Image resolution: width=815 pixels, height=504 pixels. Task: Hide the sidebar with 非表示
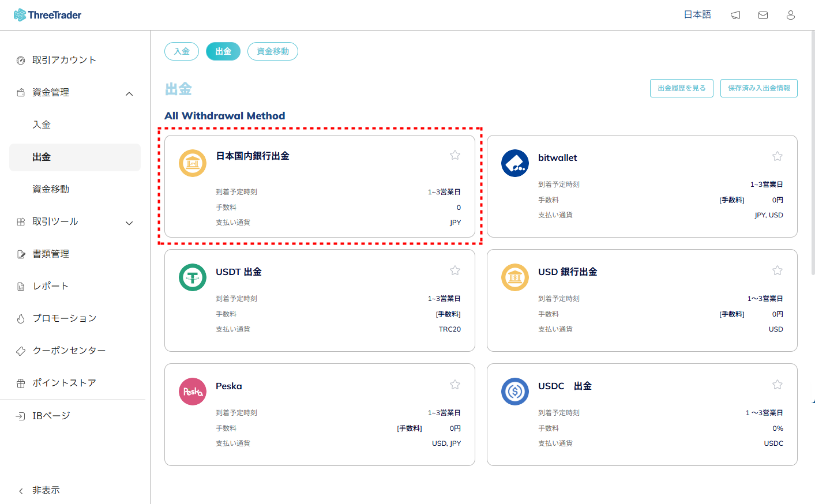click(46, 491)
